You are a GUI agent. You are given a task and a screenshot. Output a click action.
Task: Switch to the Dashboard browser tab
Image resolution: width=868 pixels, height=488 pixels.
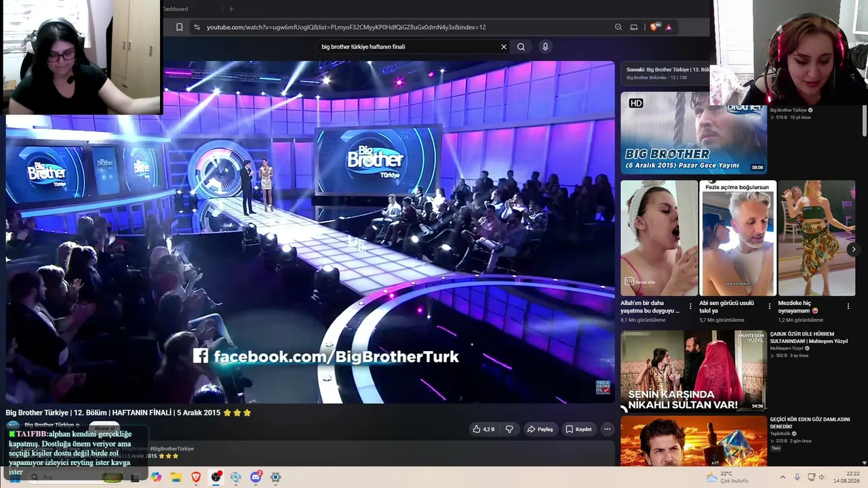pyautogui.click(x=176, y=9)
